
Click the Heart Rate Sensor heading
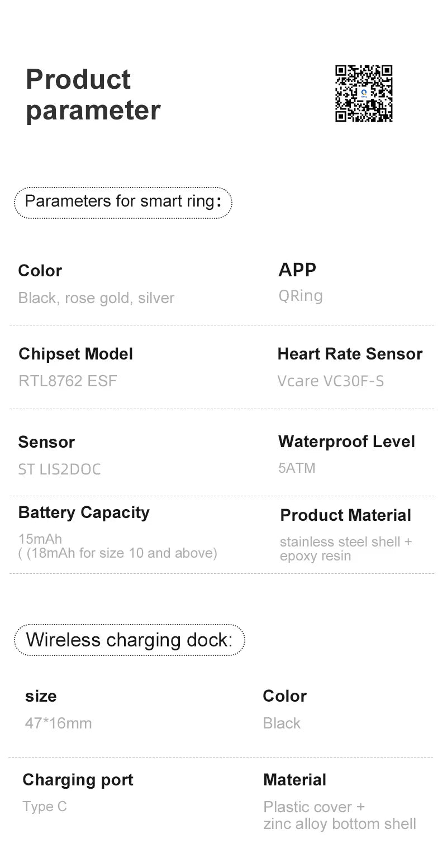350,354
